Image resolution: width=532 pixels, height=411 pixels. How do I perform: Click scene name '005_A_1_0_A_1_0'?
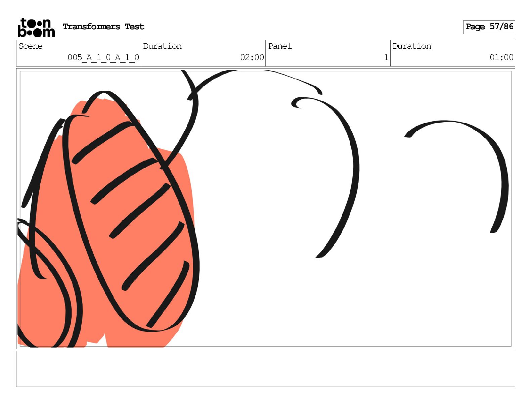coord(103,57)
